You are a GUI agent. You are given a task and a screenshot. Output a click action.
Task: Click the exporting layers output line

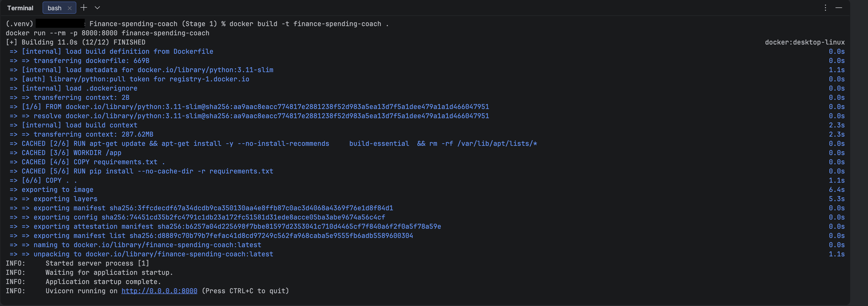[65, 199]
